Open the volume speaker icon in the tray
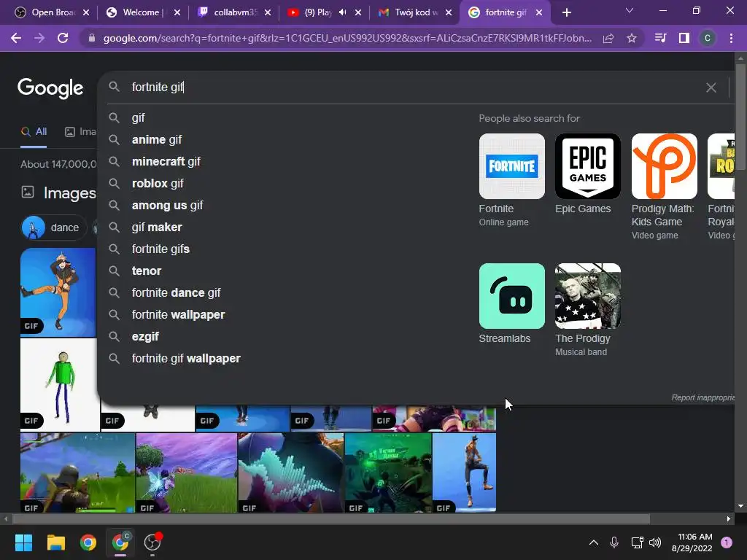747x560 pixels. point(656,542)
